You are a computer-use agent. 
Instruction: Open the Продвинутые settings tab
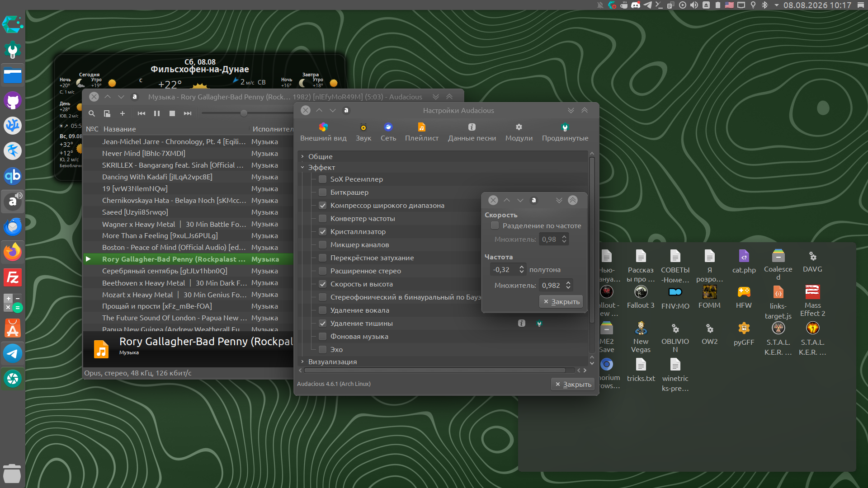tap(565, 132)
